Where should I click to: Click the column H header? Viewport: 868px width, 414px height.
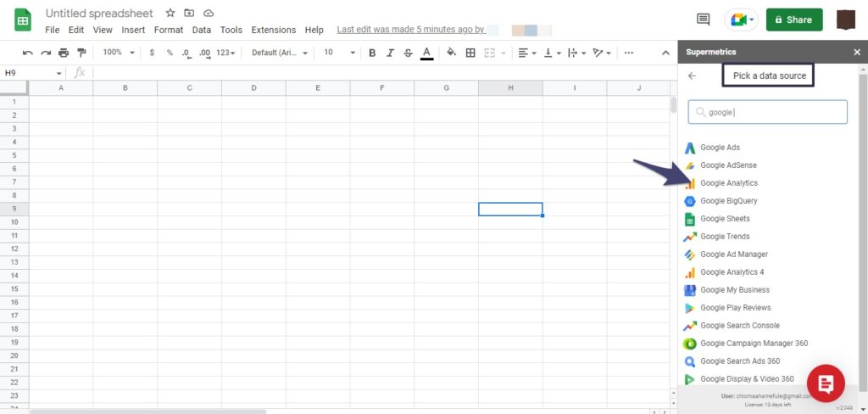(x=509, y=87)
